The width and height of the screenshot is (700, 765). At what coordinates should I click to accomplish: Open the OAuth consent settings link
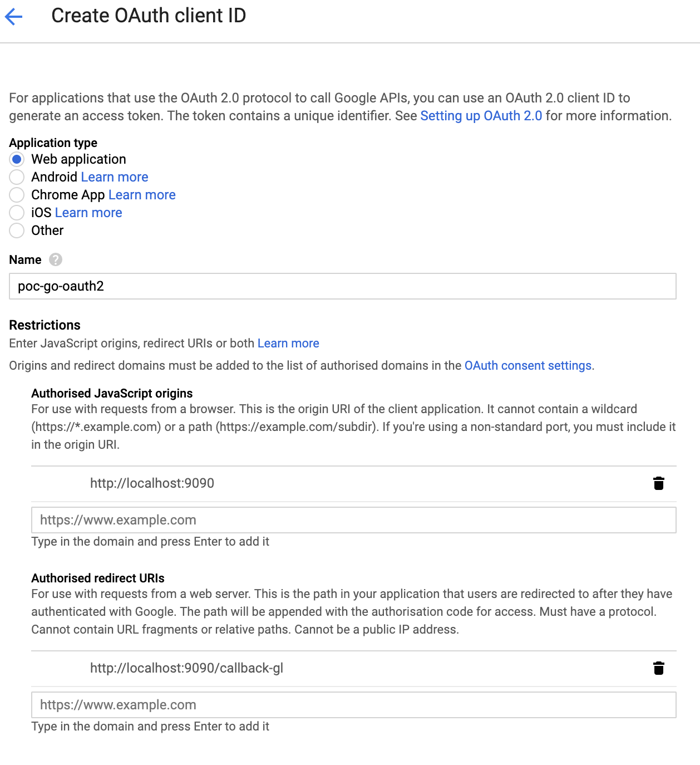[x=528, y=366]
